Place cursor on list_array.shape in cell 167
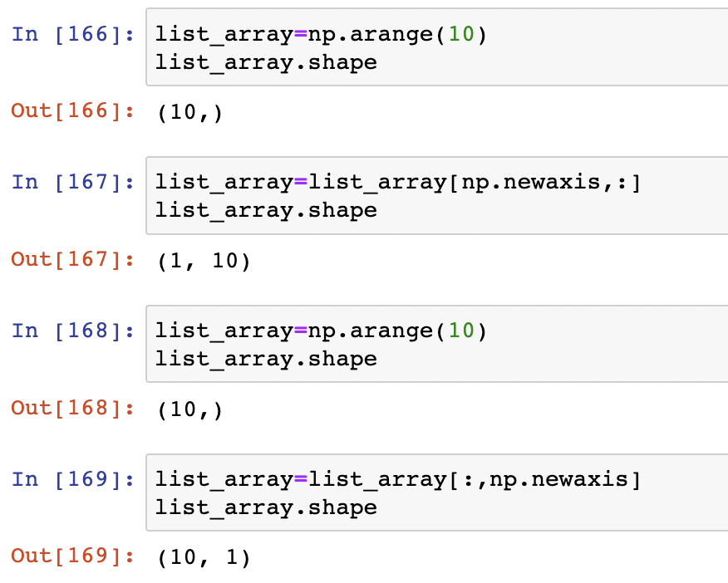Image resolution: width=728 pixels, height=583 pixels. [266, 211]
